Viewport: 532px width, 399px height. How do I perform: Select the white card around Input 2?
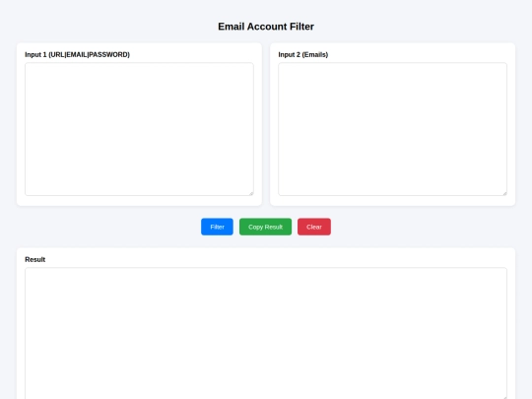(392, 47)
